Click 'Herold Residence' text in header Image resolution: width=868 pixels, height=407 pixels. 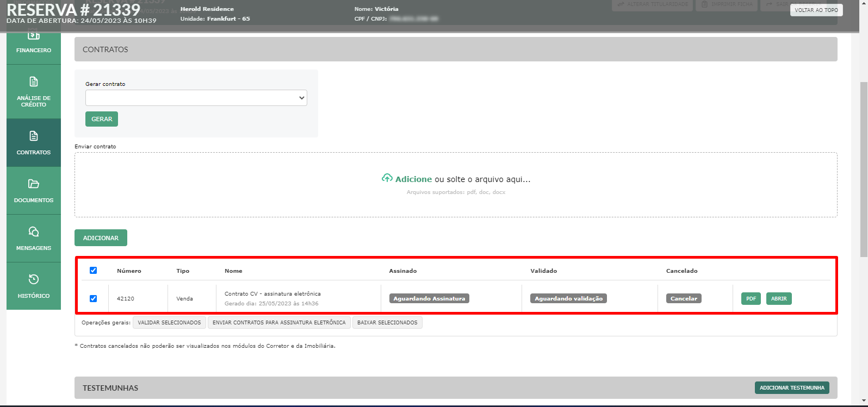(207, 9)
